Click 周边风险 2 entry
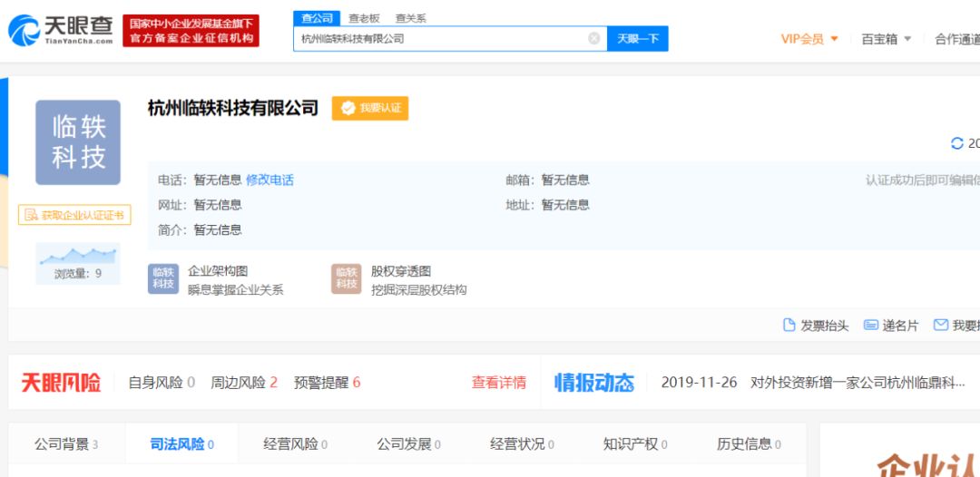The height and width of the screenshot is (477, 980). 244,382
